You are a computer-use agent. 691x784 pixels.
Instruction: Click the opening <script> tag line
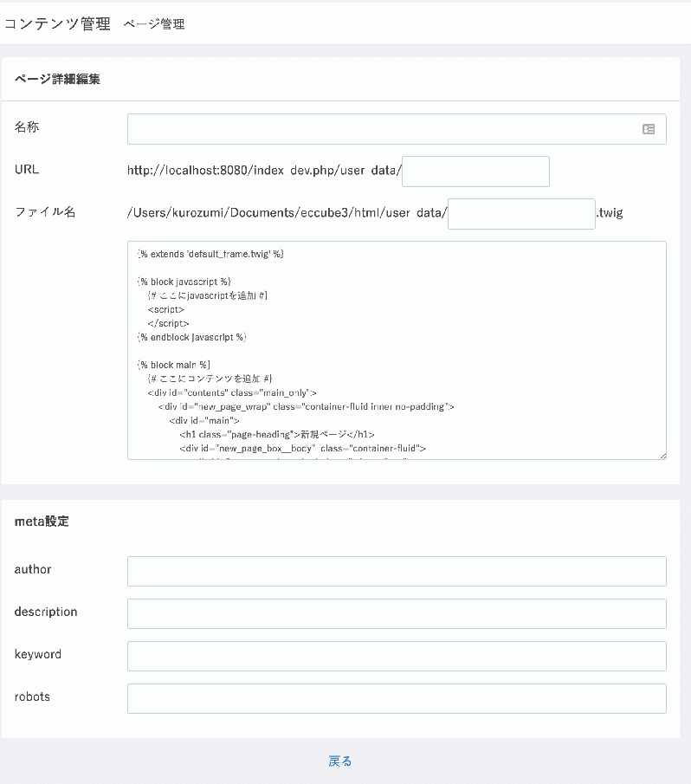coord(166,309)
